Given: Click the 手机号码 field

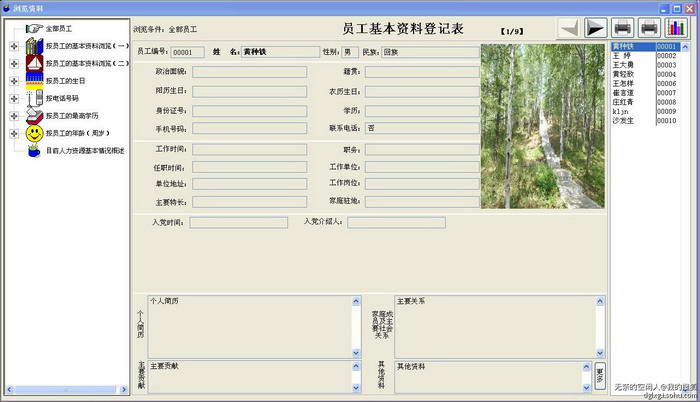Looking at the screenshot, I should (250, 129).
